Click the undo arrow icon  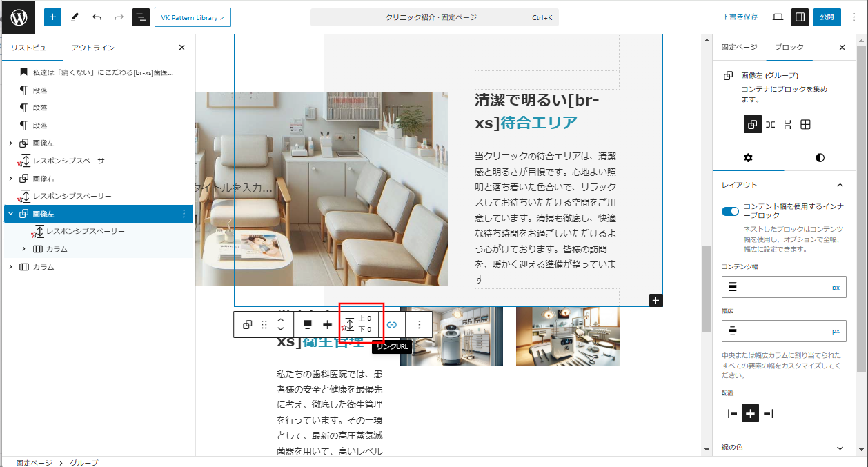pos(97,17)
